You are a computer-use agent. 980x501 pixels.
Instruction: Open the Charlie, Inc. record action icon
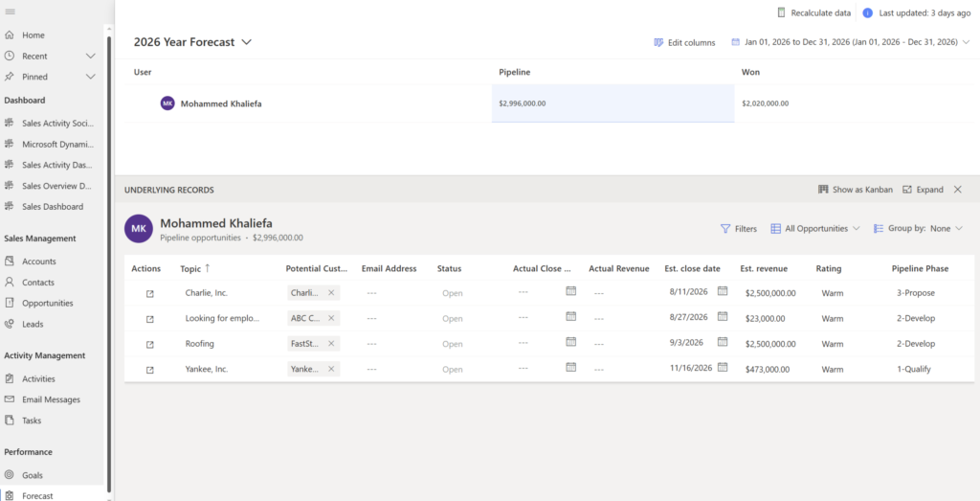150,293
